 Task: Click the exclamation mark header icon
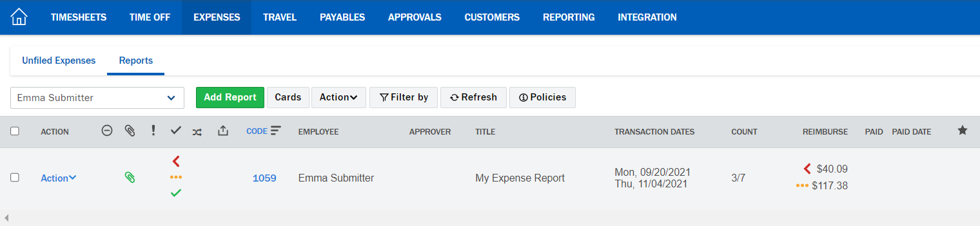click(x=153, y=131)
